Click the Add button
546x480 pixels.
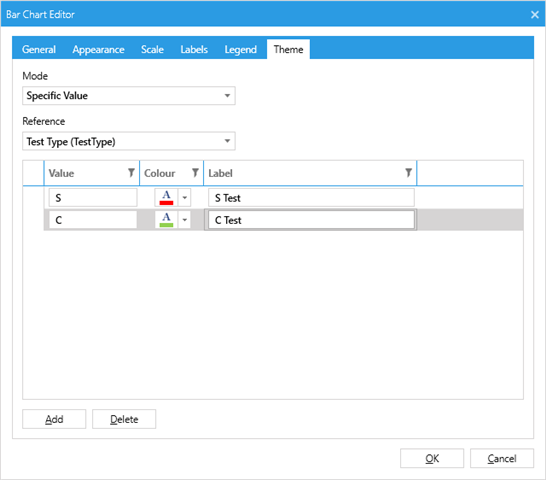point(54,419)
